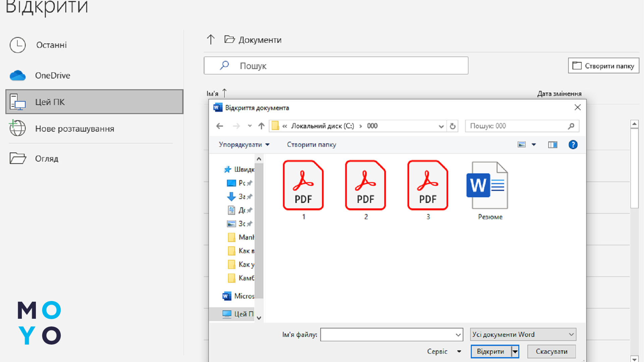644x362 pixels.
Task: Expand the Відкрити button split arrow
Action: pos(515,351)
